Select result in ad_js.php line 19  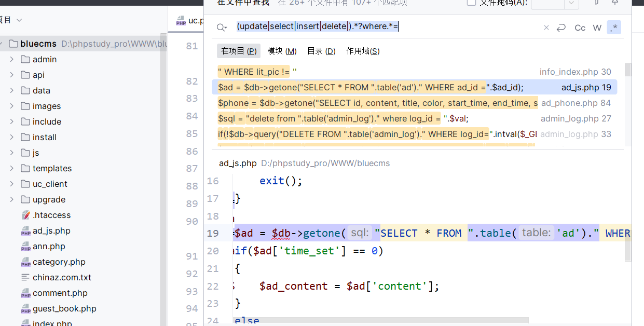click(415, 87)
